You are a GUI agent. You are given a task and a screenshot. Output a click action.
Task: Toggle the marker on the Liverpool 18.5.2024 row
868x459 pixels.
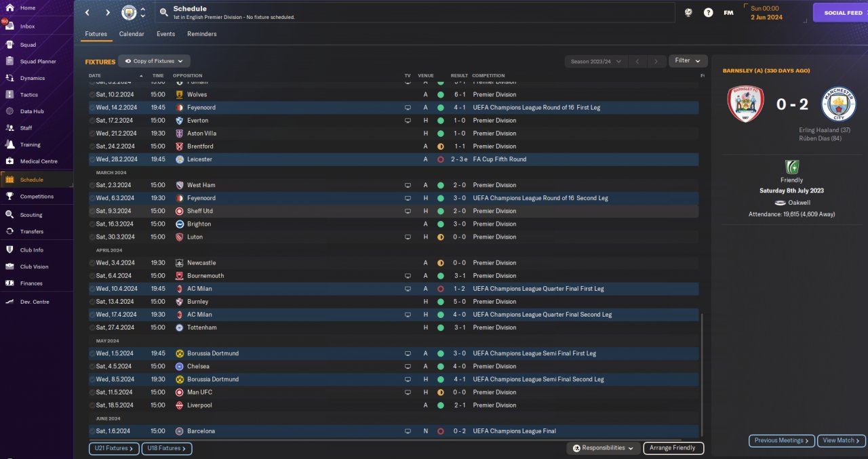(x=92, y=405)
